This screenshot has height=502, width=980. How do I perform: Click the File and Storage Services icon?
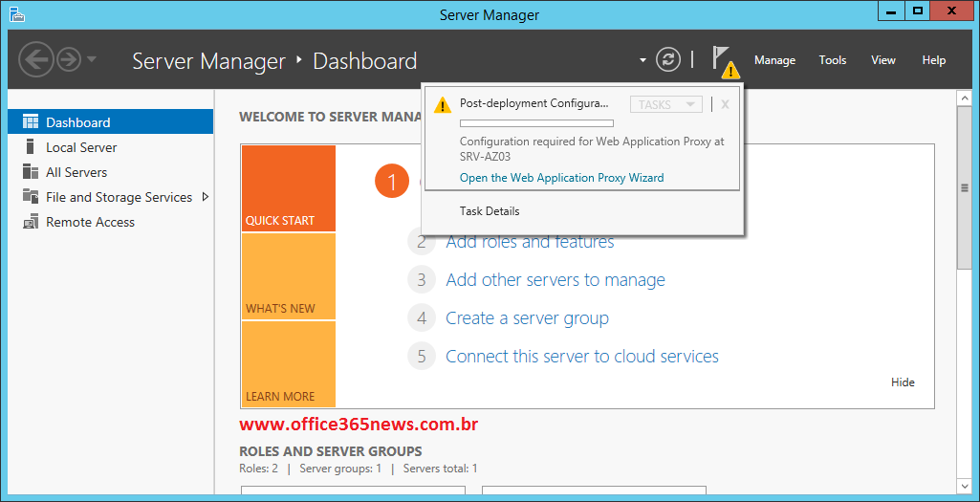coord(30,196)
